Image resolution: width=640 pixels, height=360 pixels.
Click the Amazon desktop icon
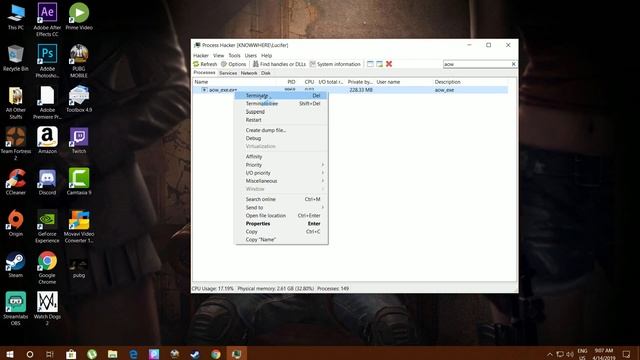click(x=47, y=140)
